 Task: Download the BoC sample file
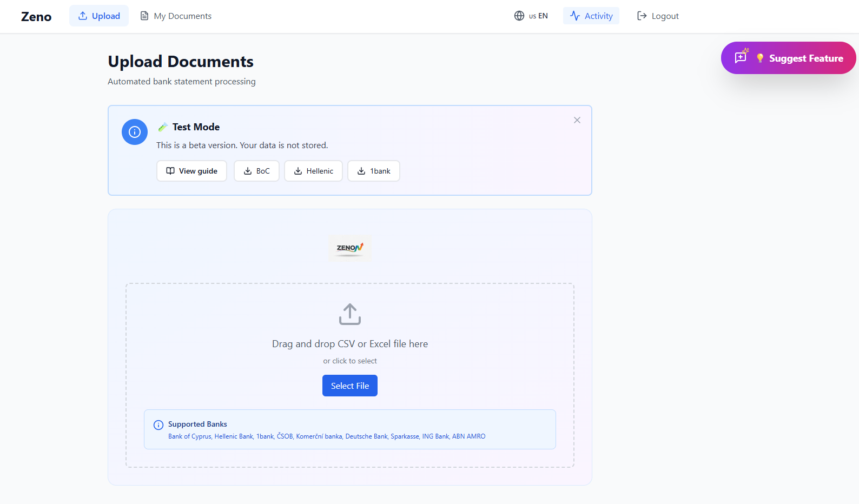256,171
